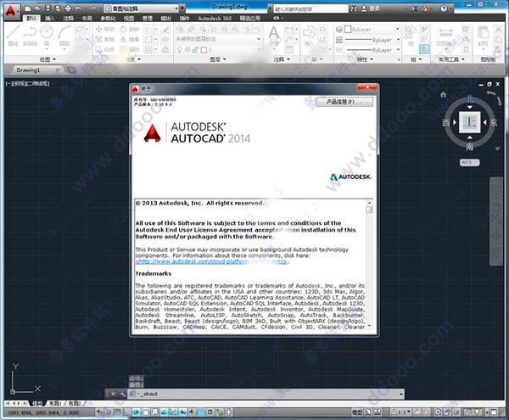Click the layer color square swatch

tap(204, 50)
